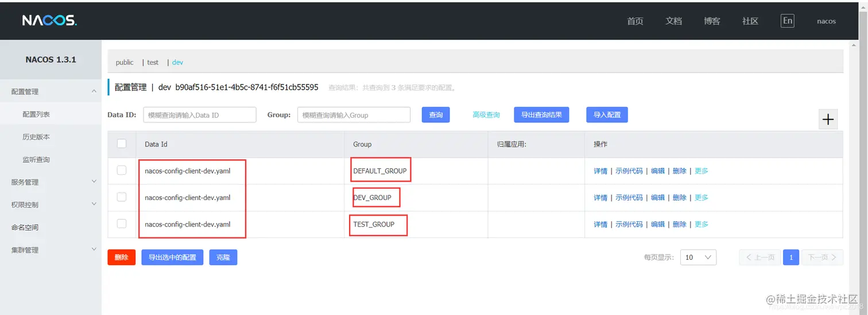Image resolution: width=868 pixels, height=315 pixels.
Task: Click the 克隆 button
Action: pyautogui.click(x=223, y=257)
